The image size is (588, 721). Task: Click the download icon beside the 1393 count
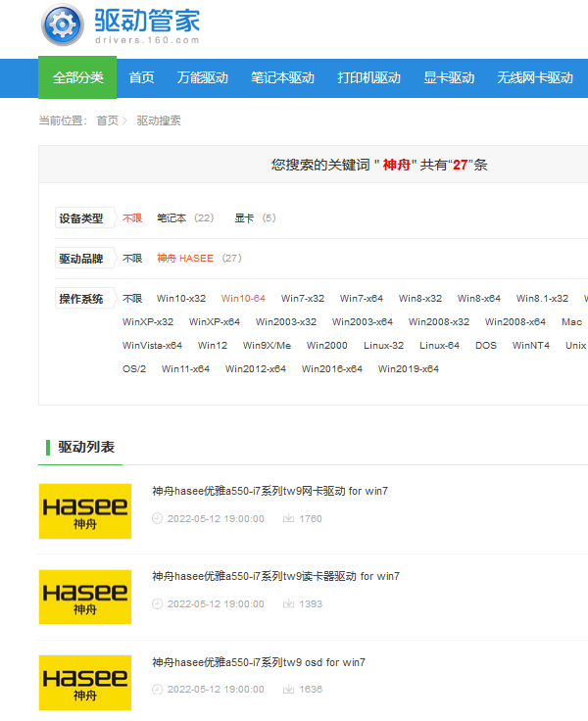(288, 603)
